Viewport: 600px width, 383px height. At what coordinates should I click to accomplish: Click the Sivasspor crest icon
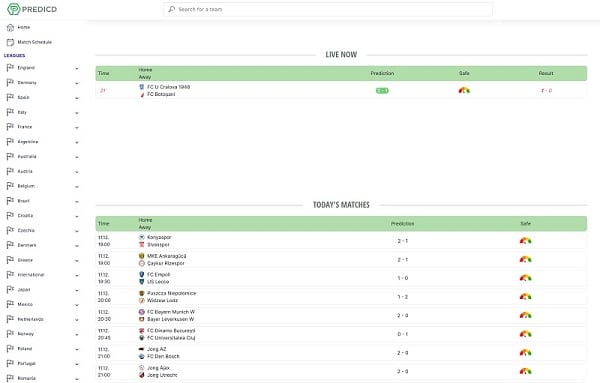tap(142, 244)
